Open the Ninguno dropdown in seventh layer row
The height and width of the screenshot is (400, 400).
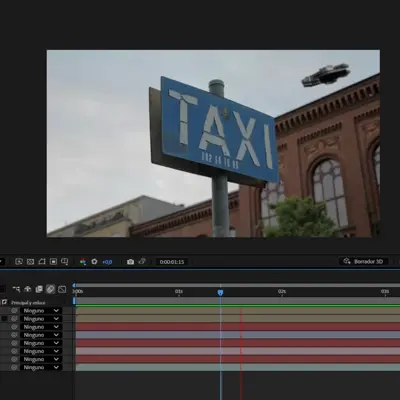coord(41,359)
